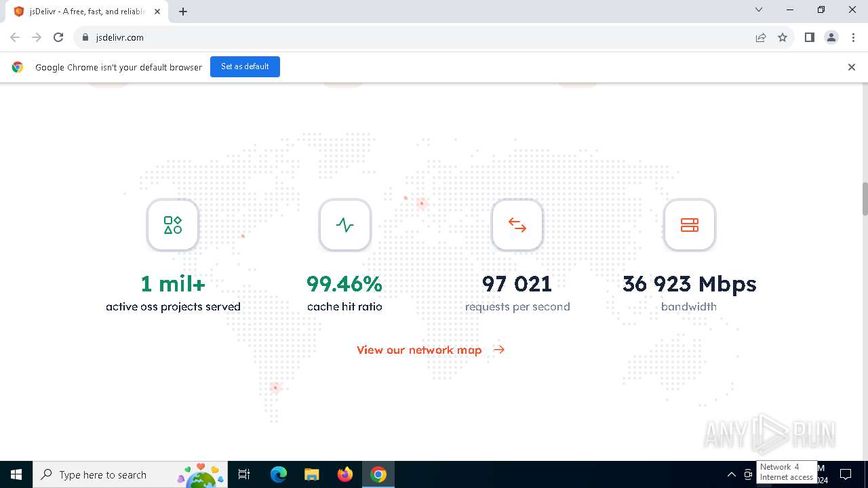
Task: Launch Microsoft Edge from the taskbar
Action: (x=279, y=474)
